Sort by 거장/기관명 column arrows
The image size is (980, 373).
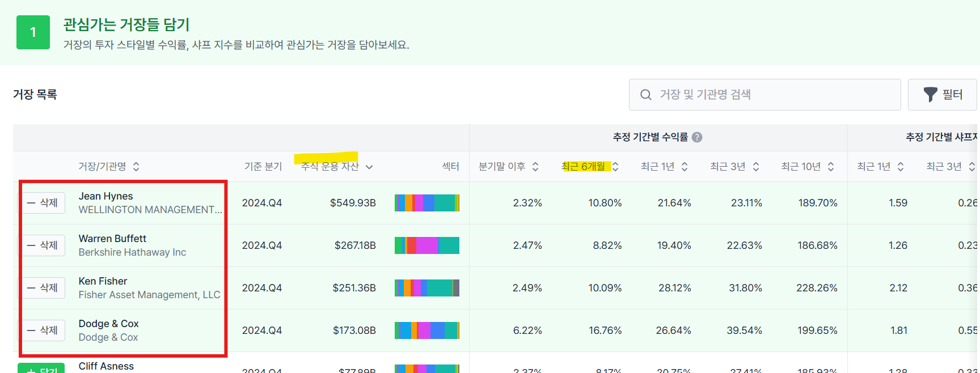136,167
